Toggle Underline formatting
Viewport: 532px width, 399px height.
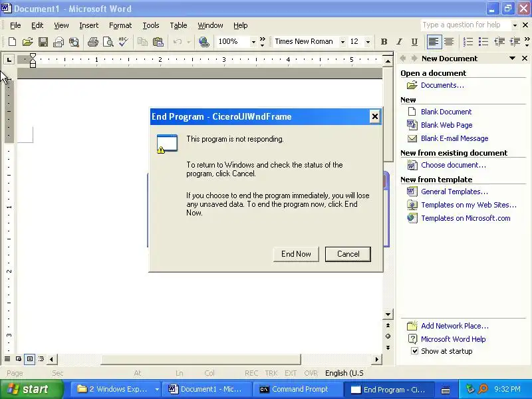pos(414,42)
